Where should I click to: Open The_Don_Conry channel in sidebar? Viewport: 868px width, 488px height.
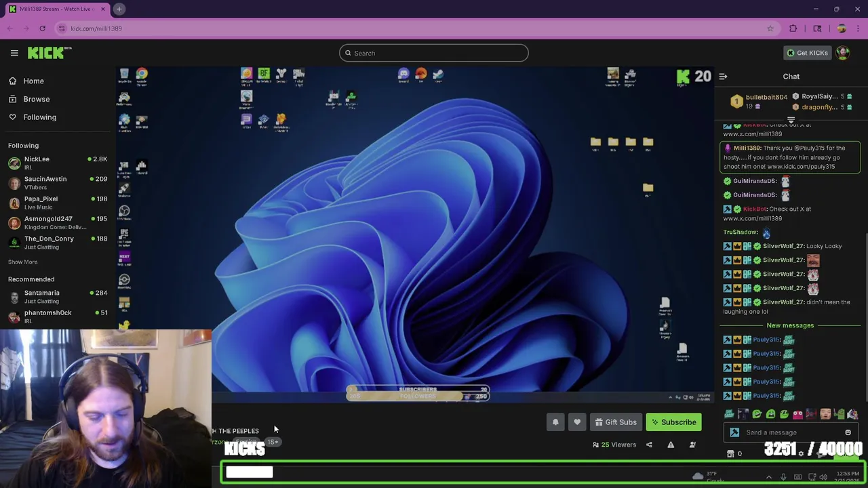[x=57, y=243]
